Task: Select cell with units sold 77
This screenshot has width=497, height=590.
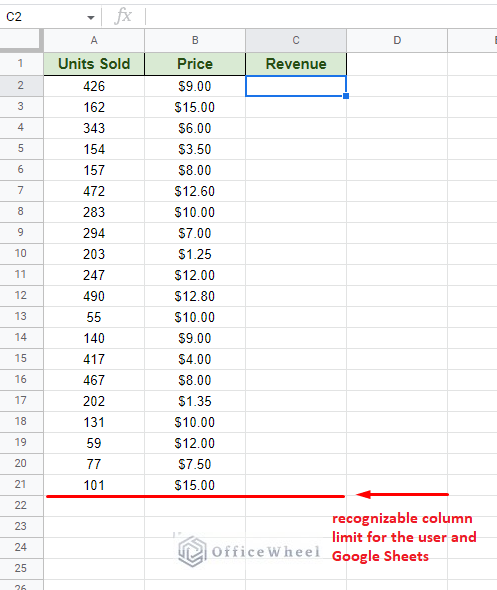Action: click(94, 464)
